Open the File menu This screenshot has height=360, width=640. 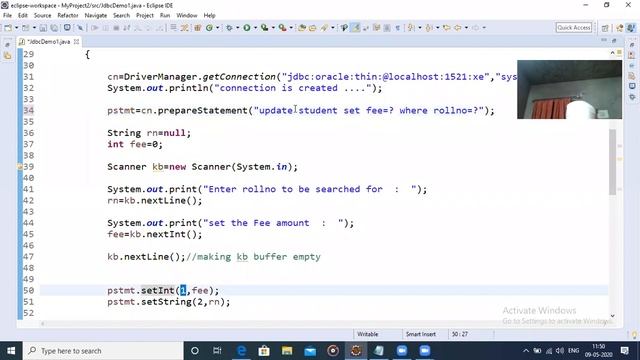(x=7, y=16)
